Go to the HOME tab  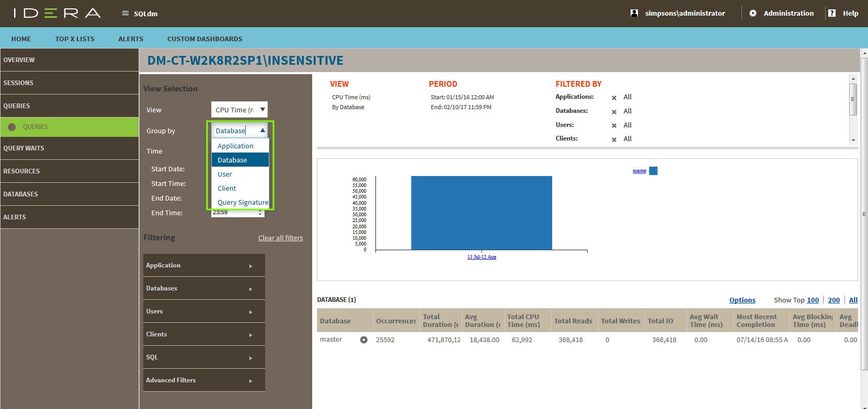tap(21, 39)
